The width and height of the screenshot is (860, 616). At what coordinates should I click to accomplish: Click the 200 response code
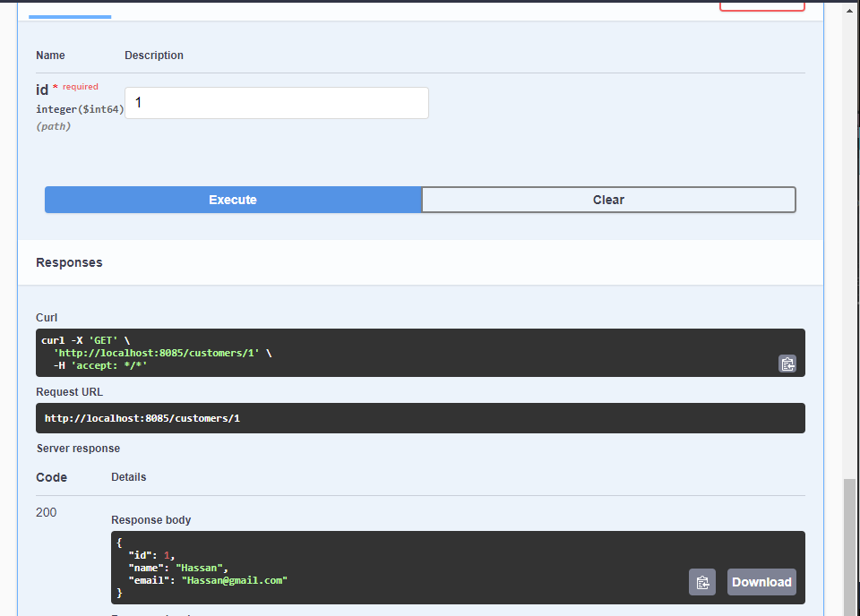pos(46,512)
